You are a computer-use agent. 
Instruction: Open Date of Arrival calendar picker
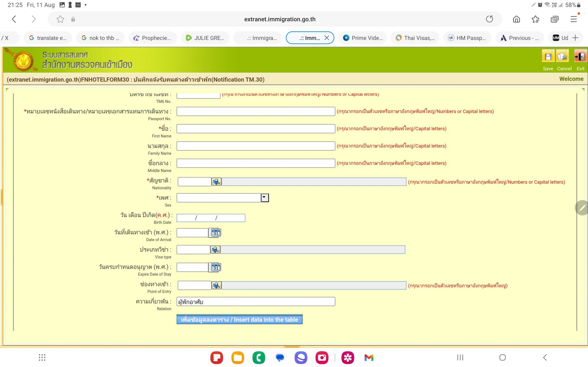[216, 233]
